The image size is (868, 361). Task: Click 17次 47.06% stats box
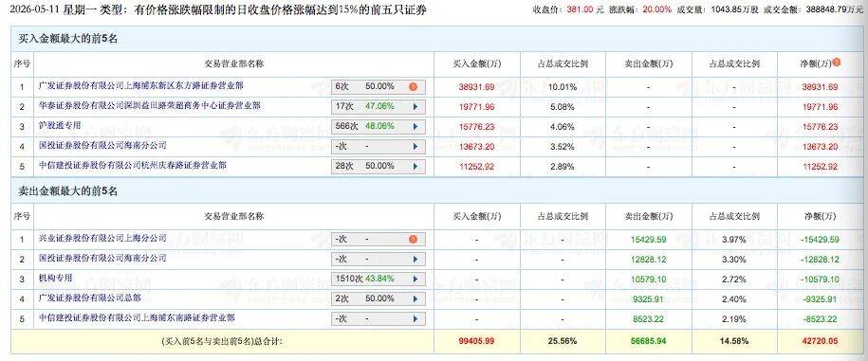point(379,107)
